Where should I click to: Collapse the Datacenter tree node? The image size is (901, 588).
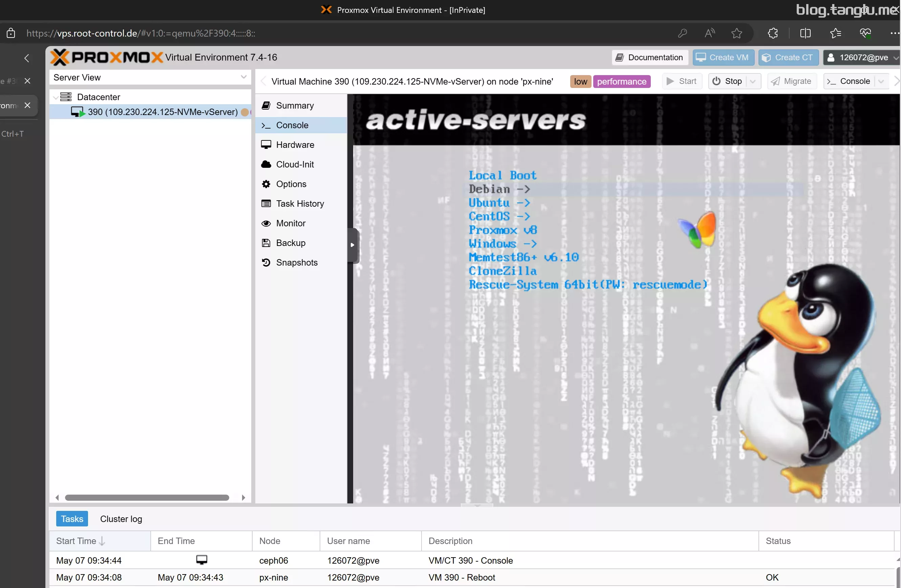click(x=56, y=97)
